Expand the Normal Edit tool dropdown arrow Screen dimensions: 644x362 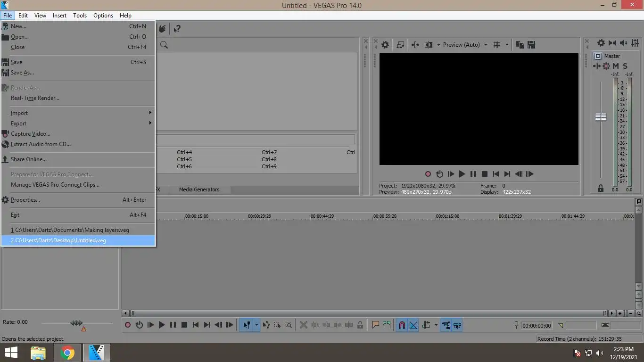tap(256, 325)
